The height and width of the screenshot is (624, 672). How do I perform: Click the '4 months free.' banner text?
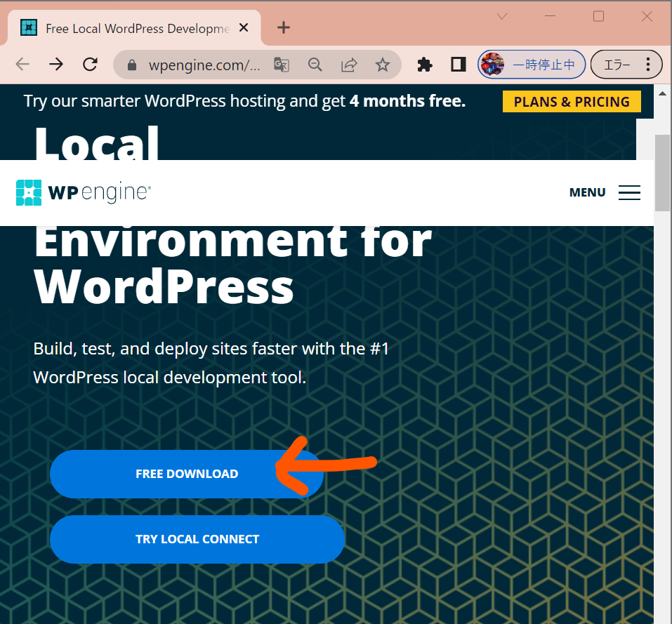[407, 101]
